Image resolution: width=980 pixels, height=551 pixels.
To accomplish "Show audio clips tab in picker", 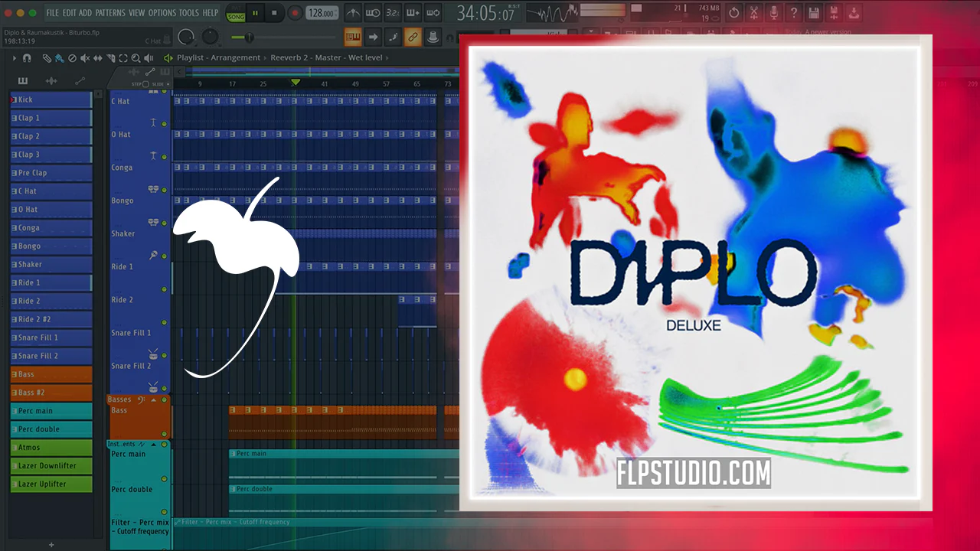I will click(x=51, y=80).
